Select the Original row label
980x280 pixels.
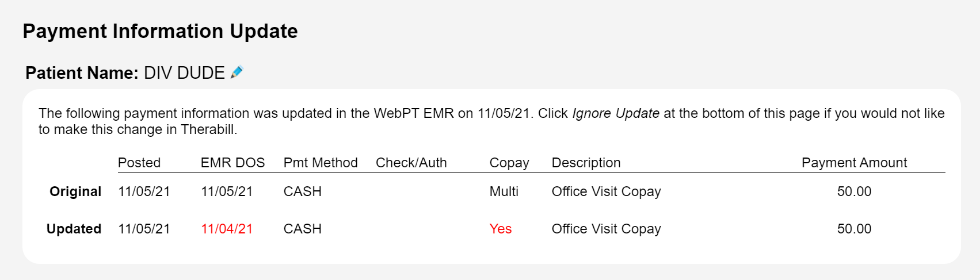(x=75, y=191)
